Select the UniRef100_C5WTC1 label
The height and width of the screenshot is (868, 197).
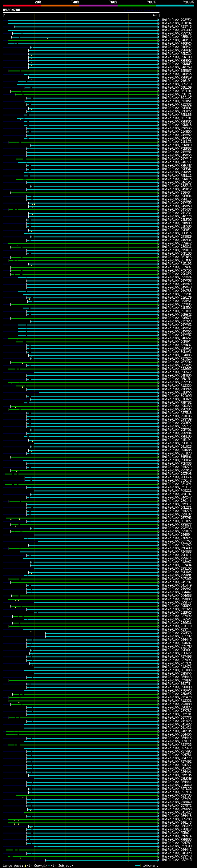click(177, 94)
